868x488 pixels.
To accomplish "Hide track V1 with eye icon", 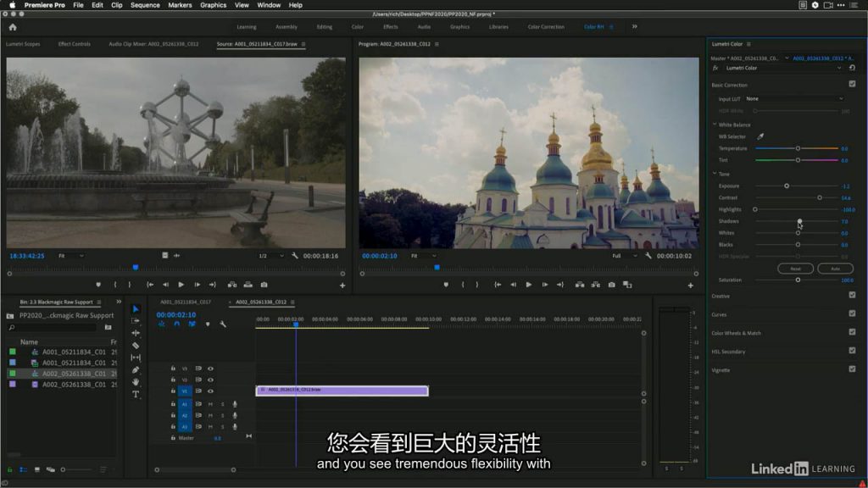I will [210, 391].
